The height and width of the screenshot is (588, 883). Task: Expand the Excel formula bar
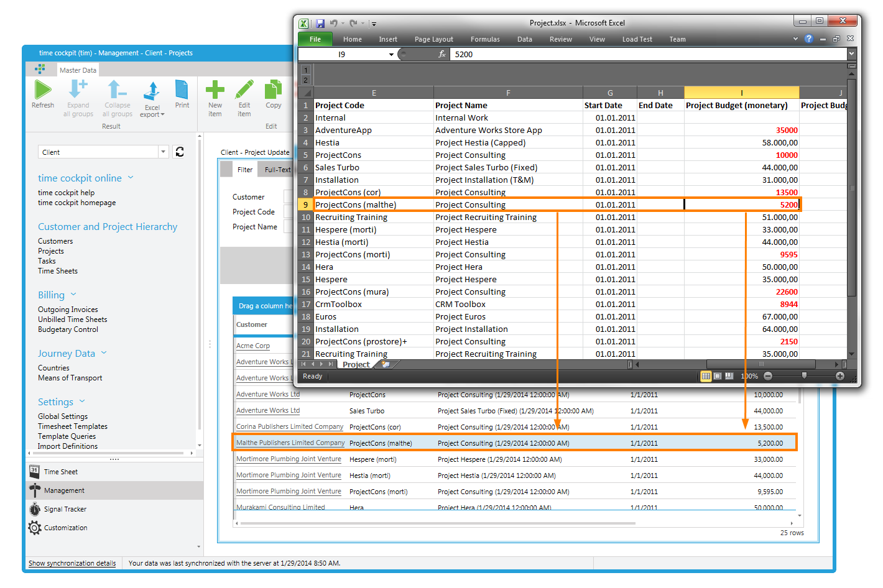click(852, 54)
